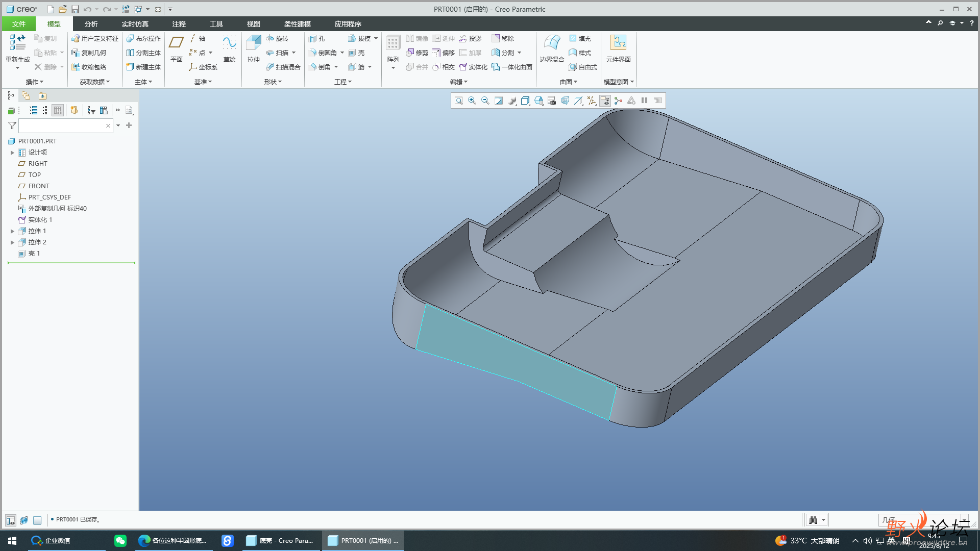The image size is (980, 551).
Task: Open the 文件 menu
Action: click(x=19, y=24)
